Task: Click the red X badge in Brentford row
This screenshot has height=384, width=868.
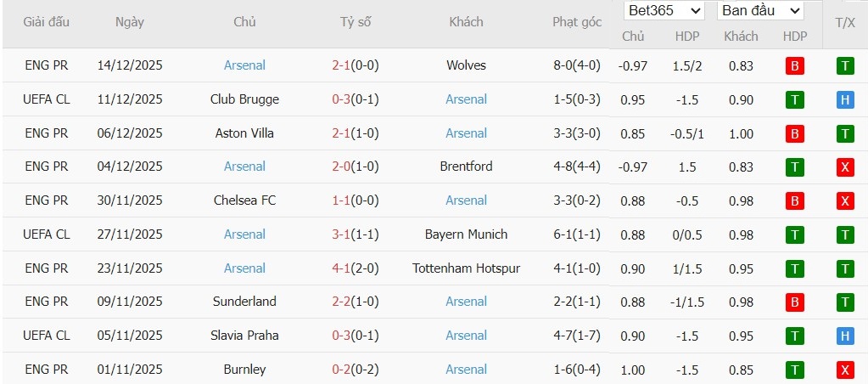Action: click(845, 167)
